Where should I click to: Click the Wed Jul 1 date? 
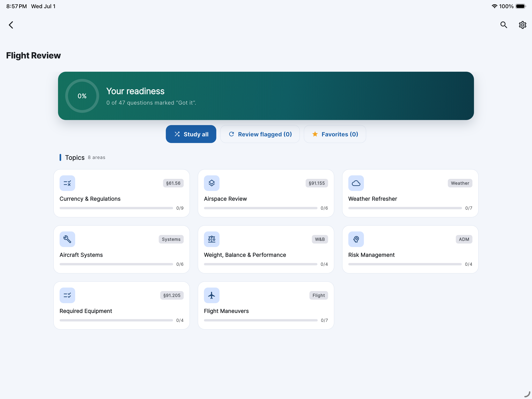(x=43, y=6)
